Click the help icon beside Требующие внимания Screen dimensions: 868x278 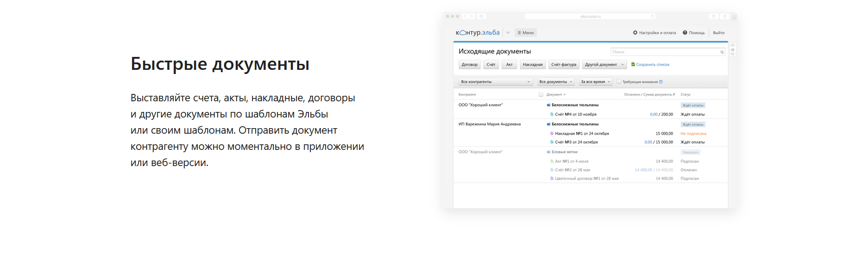point(660,82)
